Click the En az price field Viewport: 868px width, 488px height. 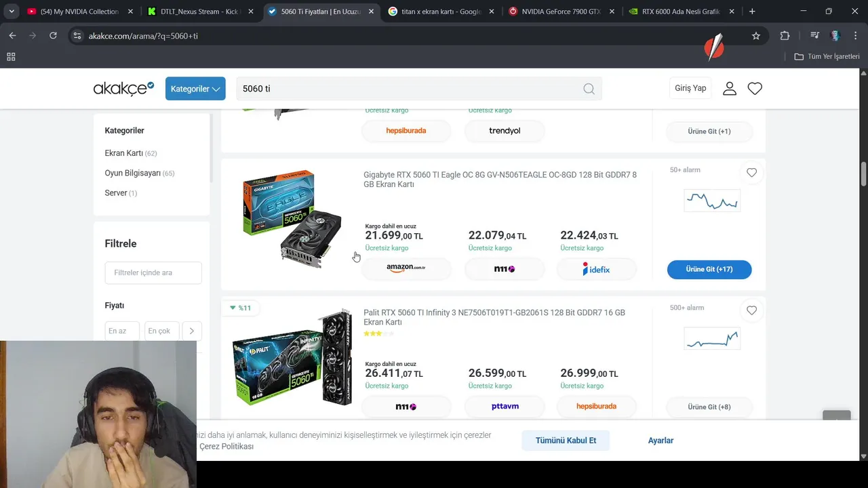click(x=122, y=331)
